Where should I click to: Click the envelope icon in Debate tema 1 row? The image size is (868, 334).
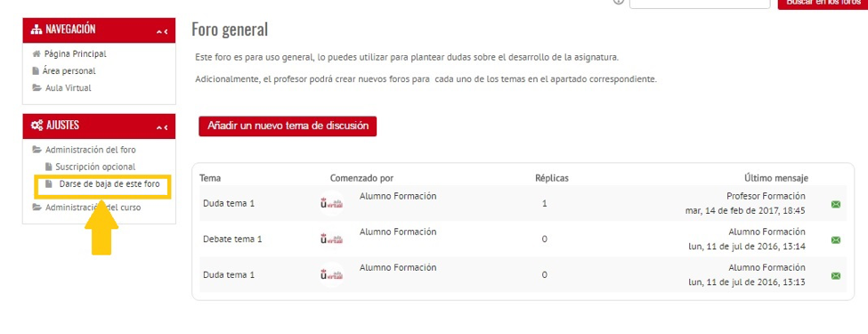tap(835, 240)
